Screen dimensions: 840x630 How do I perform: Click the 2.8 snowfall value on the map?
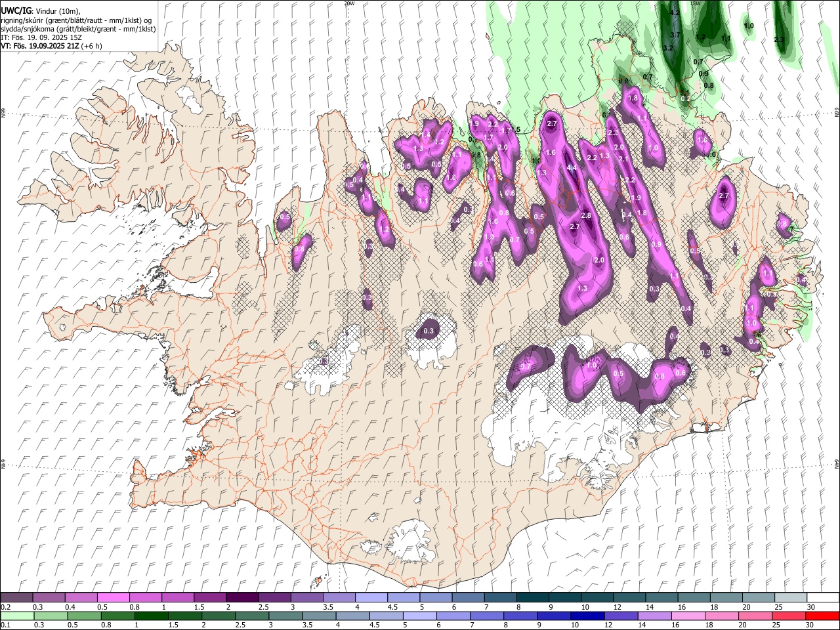pyautogui.click(x=586, y=215)
